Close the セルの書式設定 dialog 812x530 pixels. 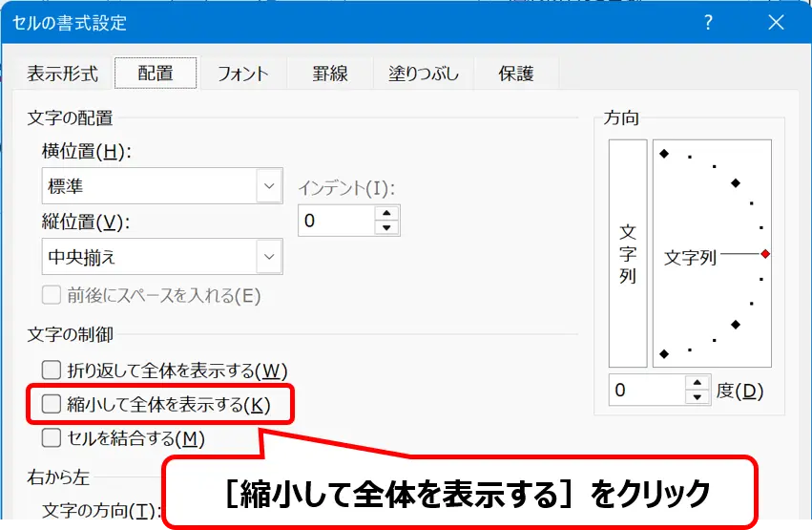pos(776,22)
